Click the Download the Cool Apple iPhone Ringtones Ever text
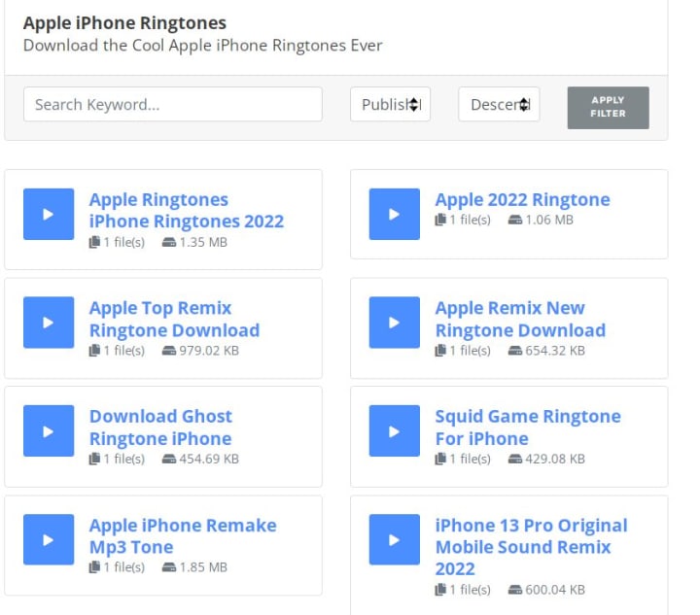The height and width of the screenshot is (615, 700). (202, 46)
